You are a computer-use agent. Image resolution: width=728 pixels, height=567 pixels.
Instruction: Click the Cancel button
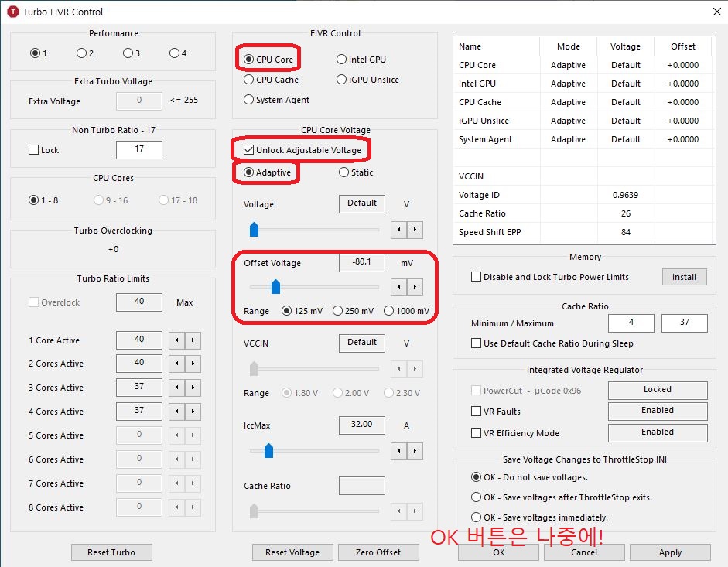[x=584, y=552]
